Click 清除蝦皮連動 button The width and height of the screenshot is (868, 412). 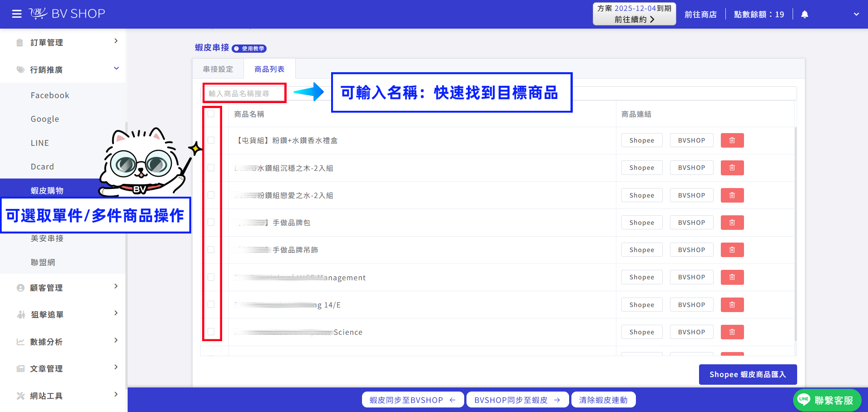(x=603, y=400)
